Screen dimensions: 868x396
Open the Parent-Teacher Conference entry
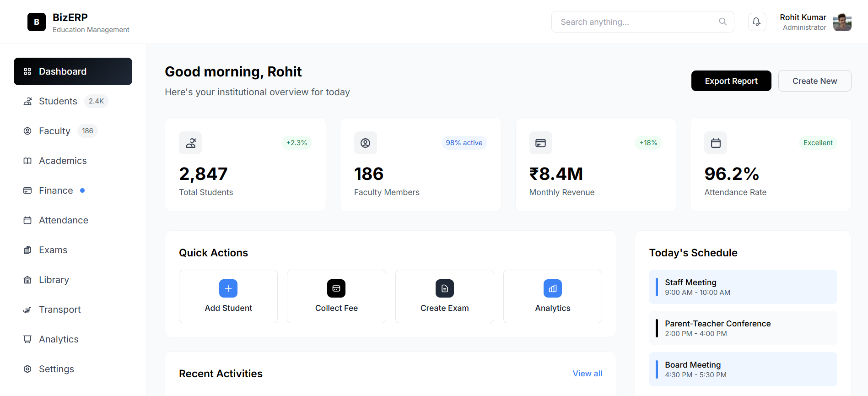pos(743,328)
